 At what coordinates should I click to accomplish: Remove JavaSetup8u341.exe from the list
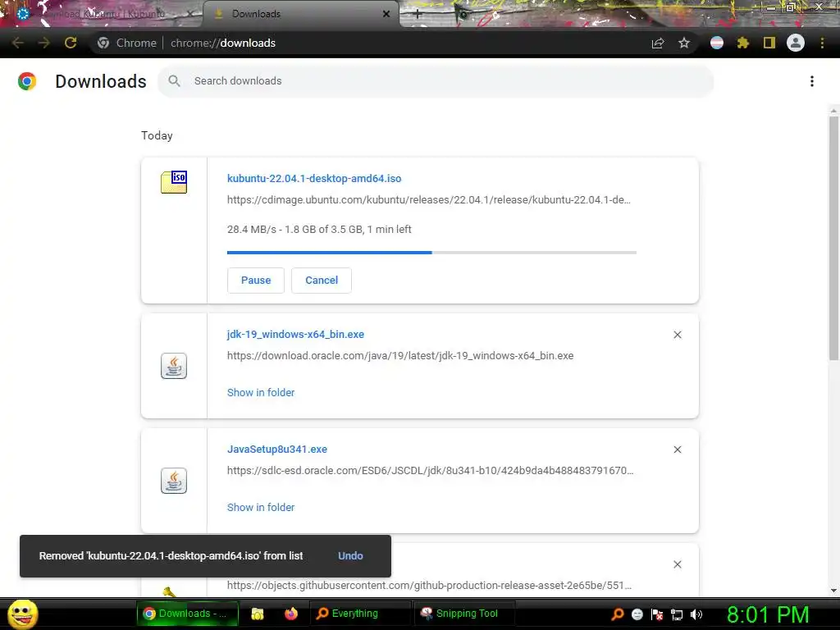coord(678,450)
